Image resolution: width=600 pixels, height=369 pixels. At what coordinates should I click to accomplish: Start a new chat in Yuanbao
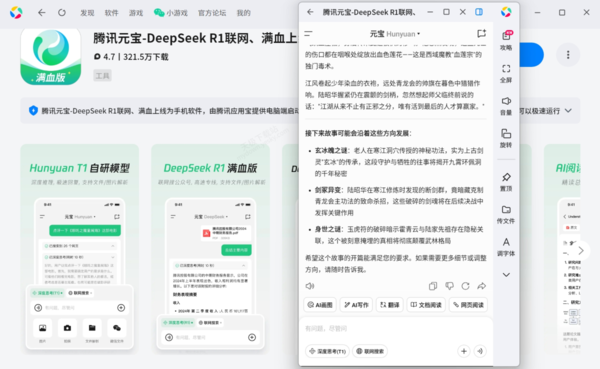coord(481,34)
